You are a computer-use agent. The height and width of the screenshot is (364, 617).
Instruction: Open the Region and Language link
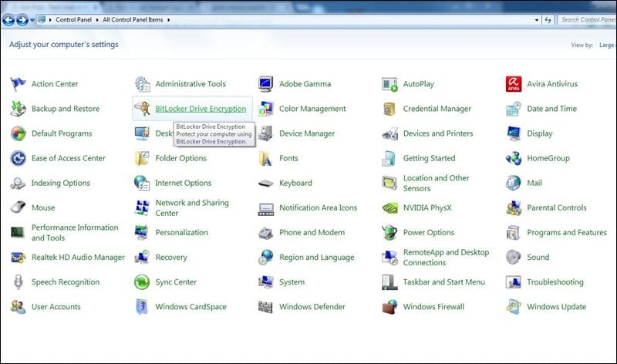[x=316, y=258]
